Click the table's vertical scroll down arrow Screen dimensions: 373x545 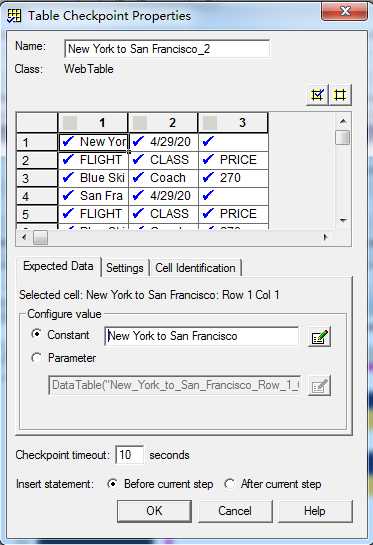click(x=343, y=220)
